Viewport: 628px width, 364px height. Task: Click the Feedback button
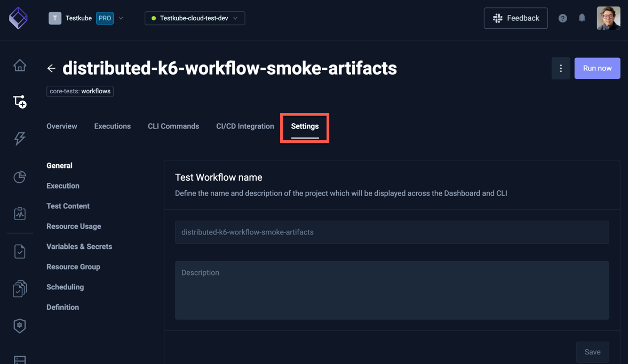[x=515, y=18]
